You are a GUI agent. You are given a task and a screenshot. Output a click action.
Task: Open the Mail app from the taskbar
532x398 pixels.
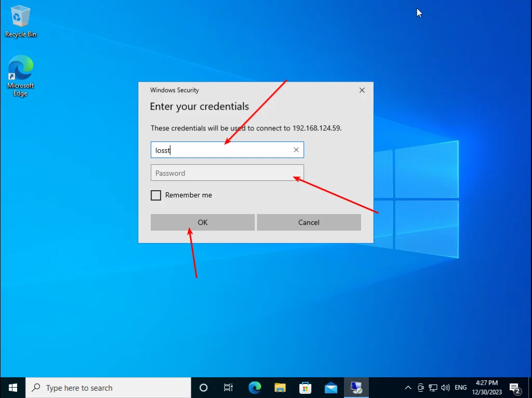coord(331,388)
